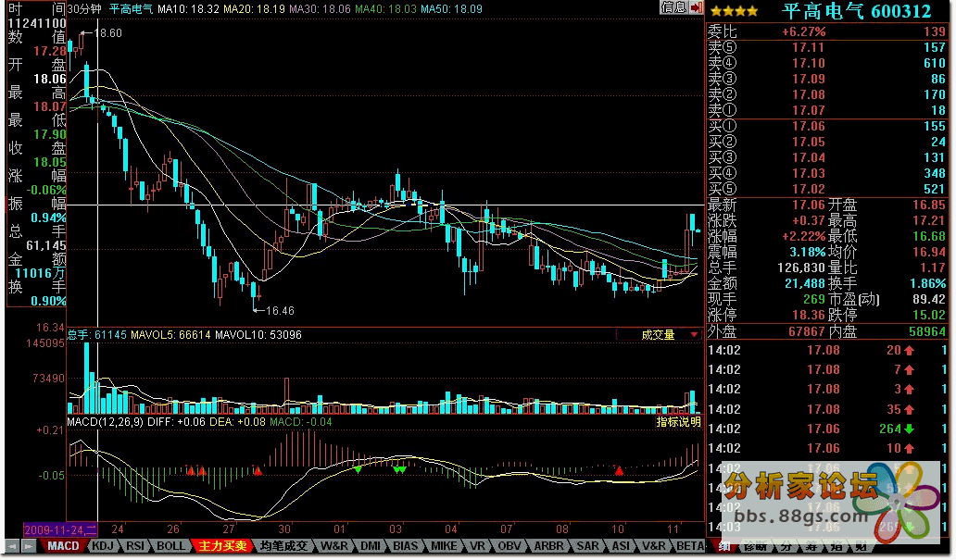Switch to the ASI indicator tab
956x560 pixels.
[621, 546]
